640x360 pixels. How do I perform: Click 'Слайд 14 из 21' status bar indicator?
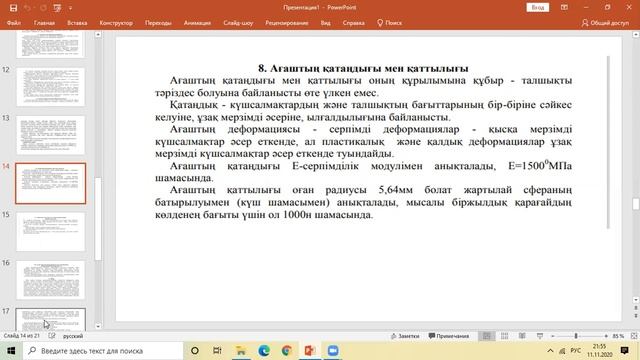(x=22, y=336)
